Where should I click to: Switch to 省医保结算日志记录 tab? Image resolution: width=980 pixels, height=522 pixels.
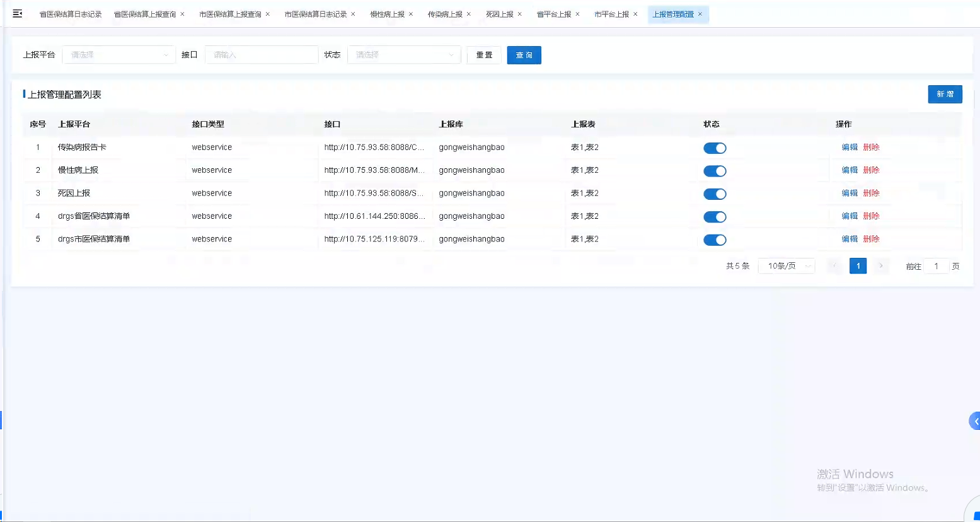pyautogui.click(x=71, y=14)
